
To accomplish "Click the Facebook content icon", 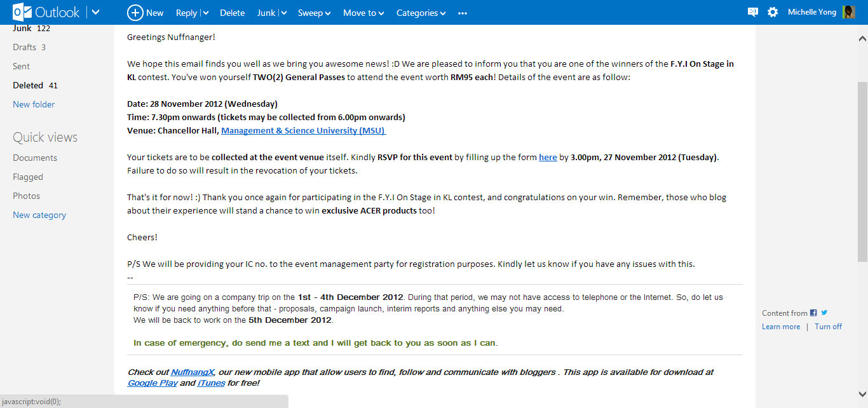I will tap(813, 313).
